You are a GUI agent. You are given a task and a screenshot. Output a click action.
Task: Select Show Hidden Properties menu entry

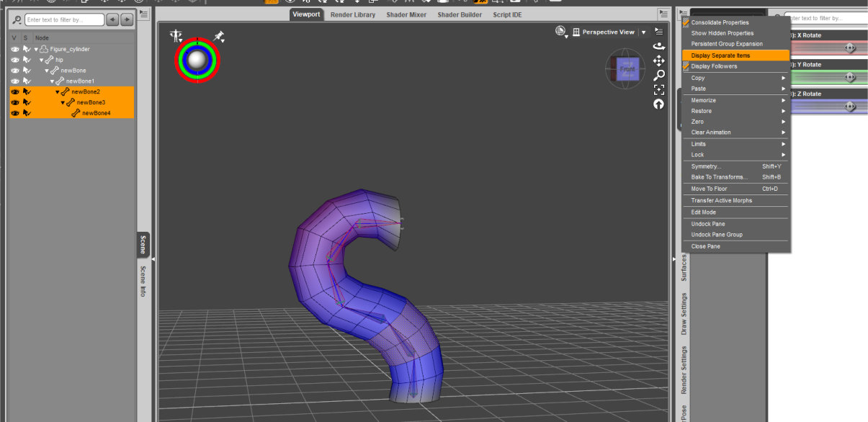pos(736,33)
